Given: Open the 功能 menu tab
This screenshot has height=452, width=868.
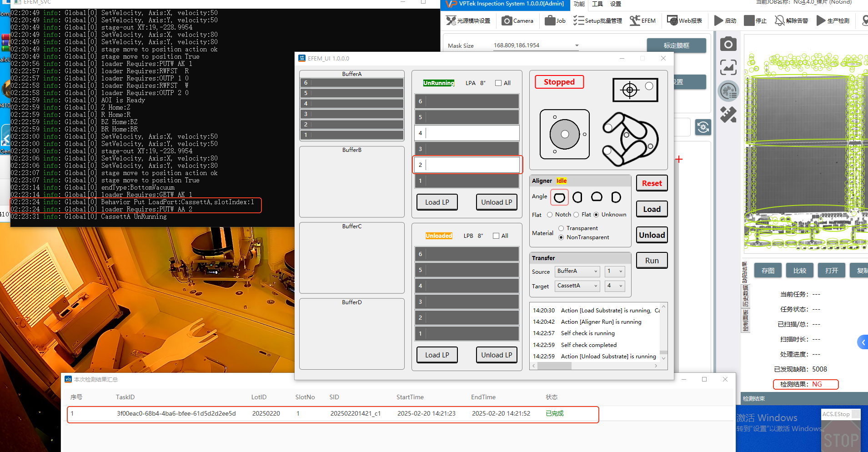Looking at the screenshot, I should 579,4.
